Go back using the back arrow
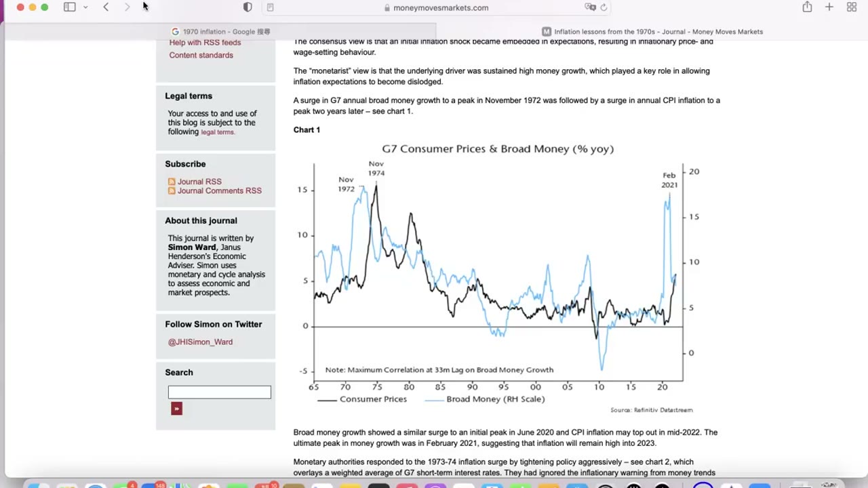The width and height of the screenshot is (868, 488). pyautogui.click(x=106, y=7)
